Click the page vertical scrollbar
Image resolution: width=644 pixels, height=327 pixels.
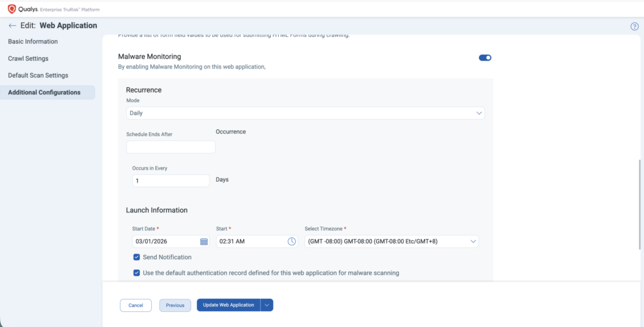(639, 204)
